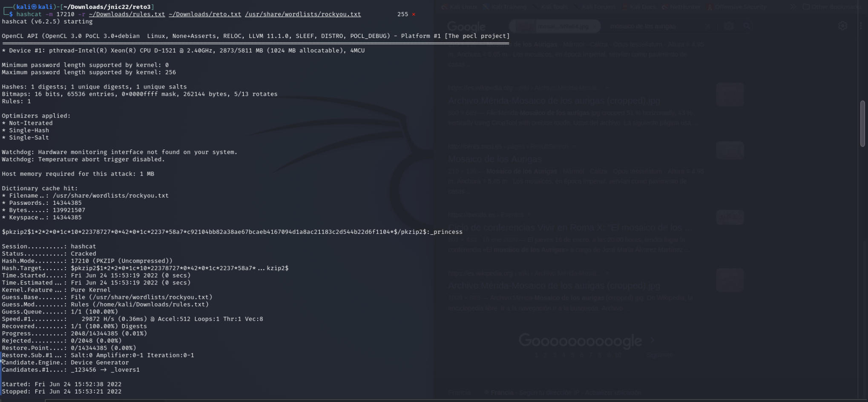Click the 'Hashes: 1 digests' line
Image resolution: width=868 pixels, height=402 pixels.
tap(94, 87)
